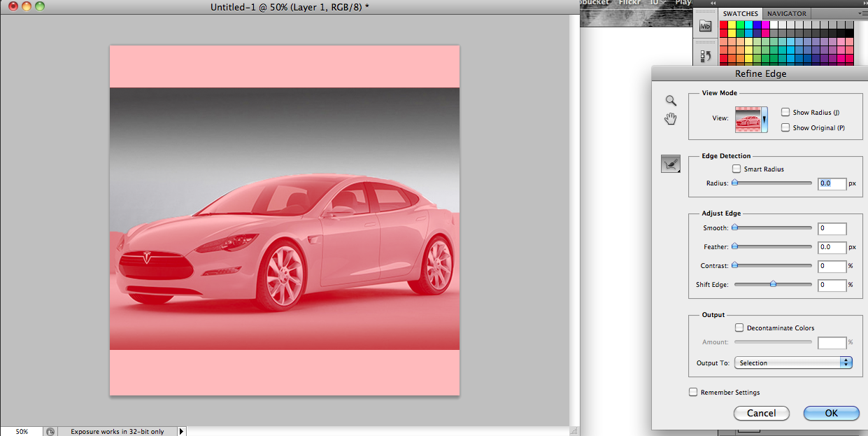The width and height of the screenshot is (868, 436).
Task: Pick the pure red swatch in top row
Action: point(723,24)
